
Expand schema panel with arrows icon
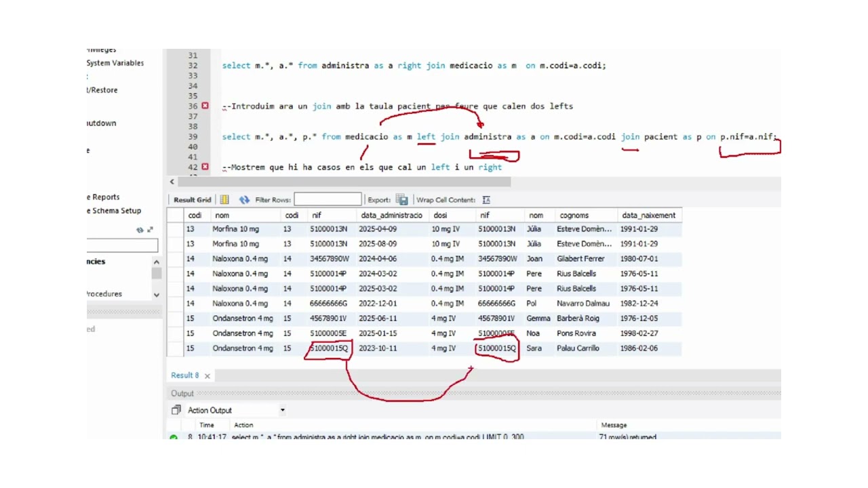pos(150,230)
